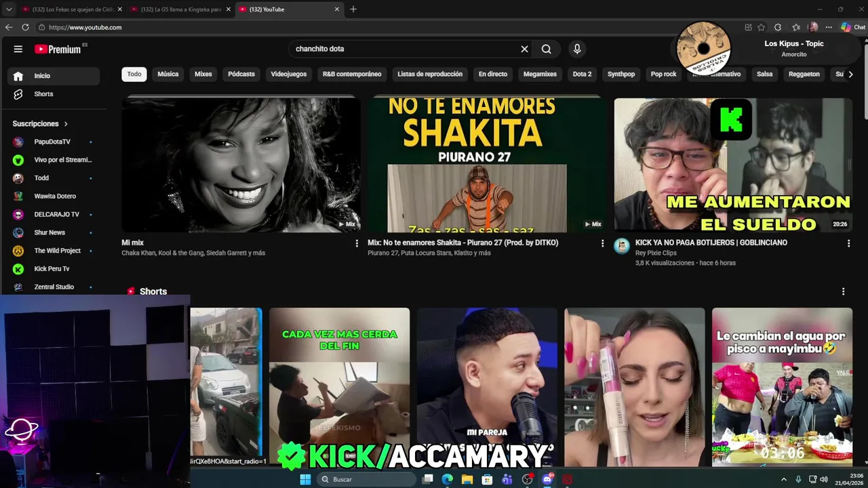Open the No te enamores Shakita thumbnail
This screenshot has height=488, width=868.
click(487, 165)
